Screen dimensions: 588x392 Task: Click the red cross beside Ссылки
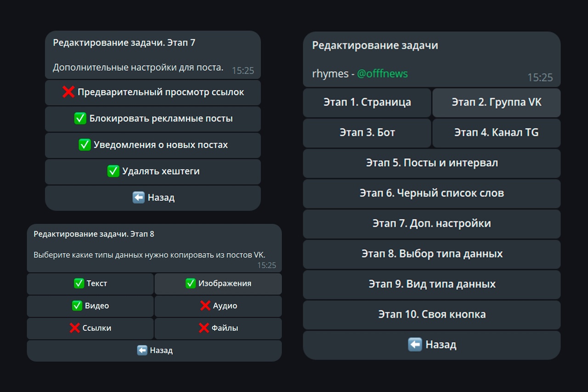coord(74,328)
